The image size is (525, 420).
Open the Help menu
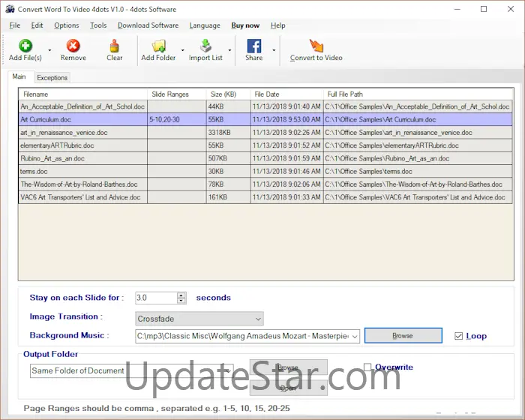coord(278,25)
